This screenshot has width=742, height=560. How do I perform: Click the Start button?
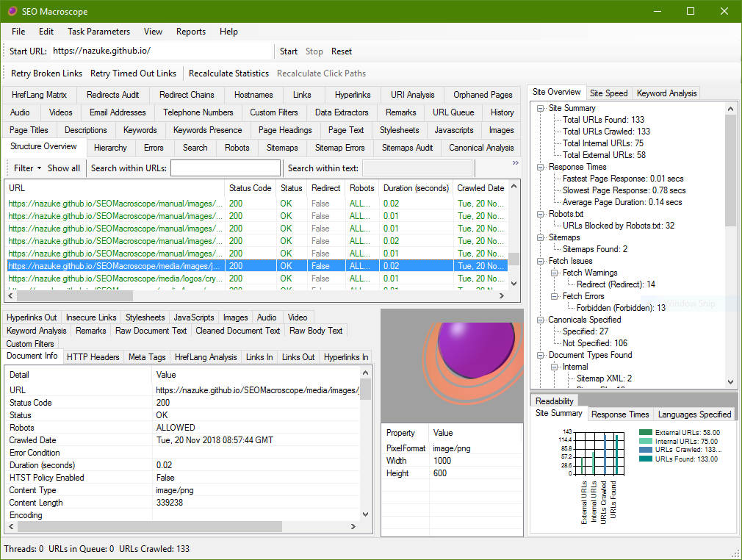point(288,51)
